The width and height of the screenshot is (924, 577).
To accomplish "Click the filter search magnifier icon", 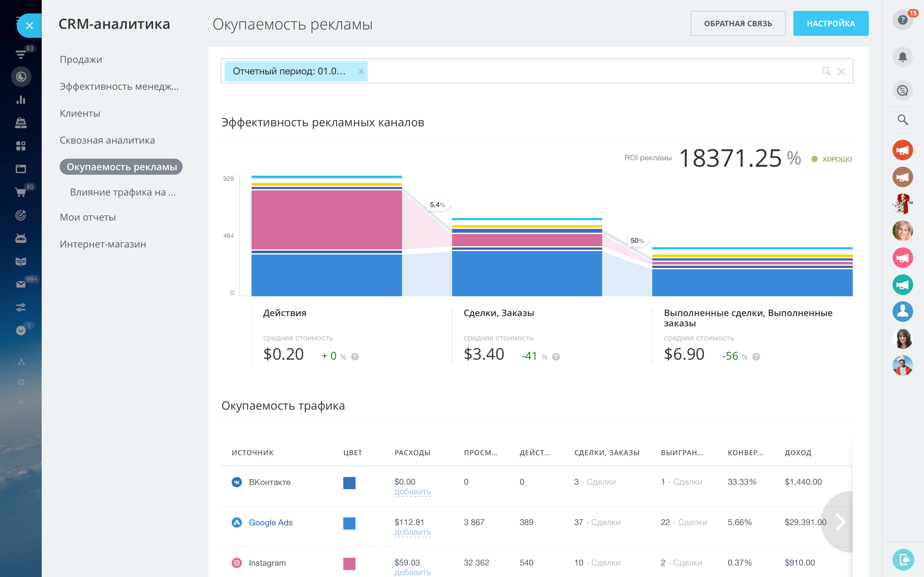I will click(x=826, y=71).
